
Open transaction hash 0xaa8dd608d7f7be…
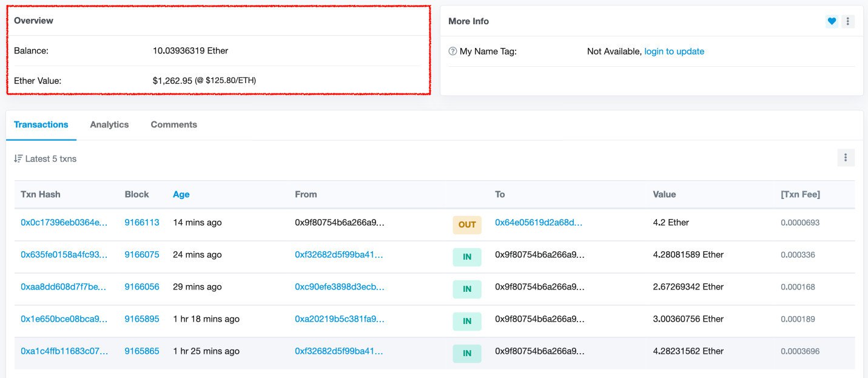tap(64, 287)
